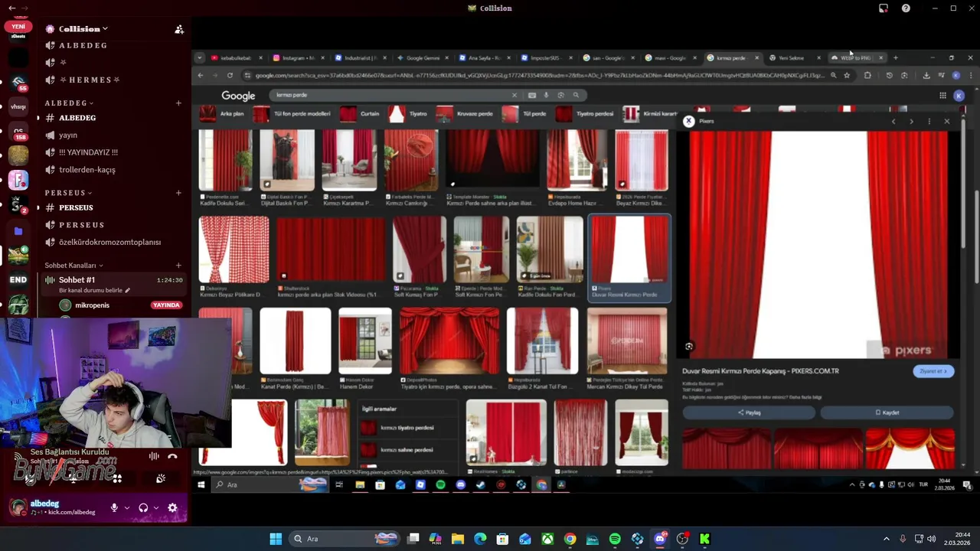The width and height of the screenshot is (980, 551).
Task: Click the Windows Start button
Action: coord(276,539)
